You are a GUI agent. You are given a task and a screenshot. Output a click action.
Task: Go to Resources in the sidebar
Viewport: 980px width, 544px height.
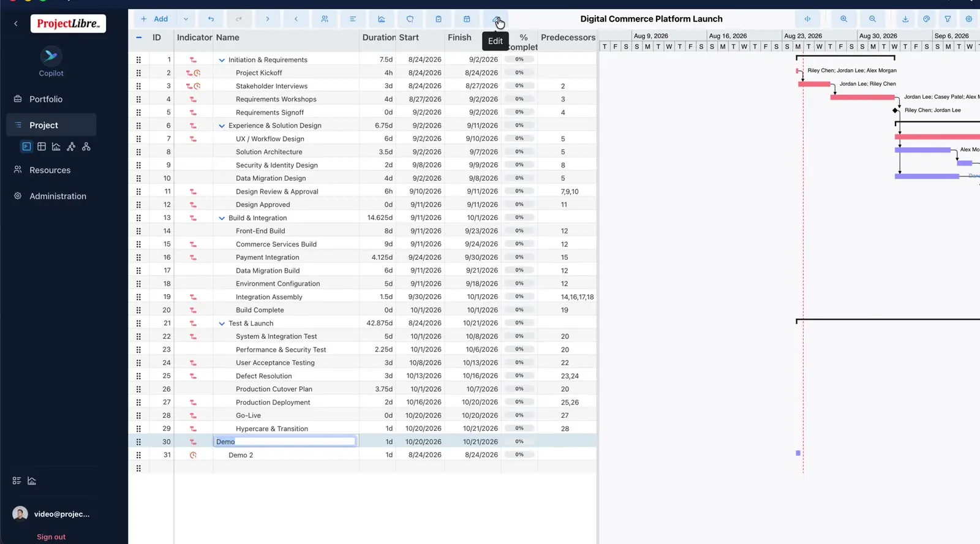click(x=50, y=170)
